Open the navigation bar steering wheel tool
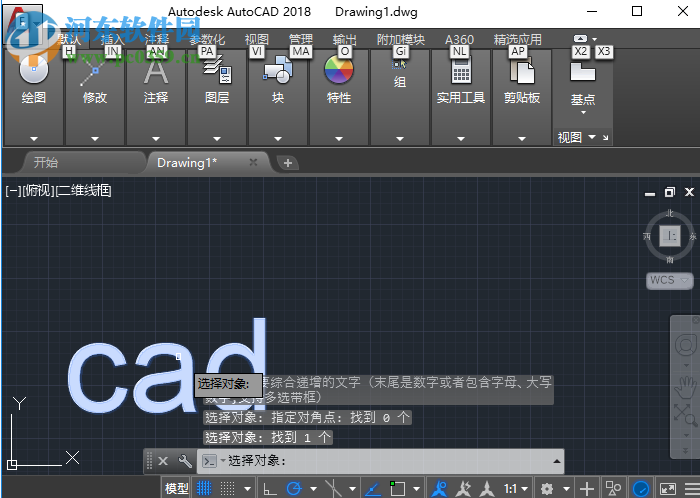 coord(685,345)
